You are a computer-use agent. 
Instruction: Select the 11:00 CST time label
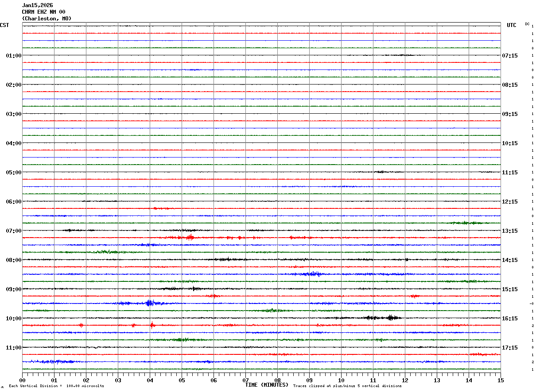[14, 348]
